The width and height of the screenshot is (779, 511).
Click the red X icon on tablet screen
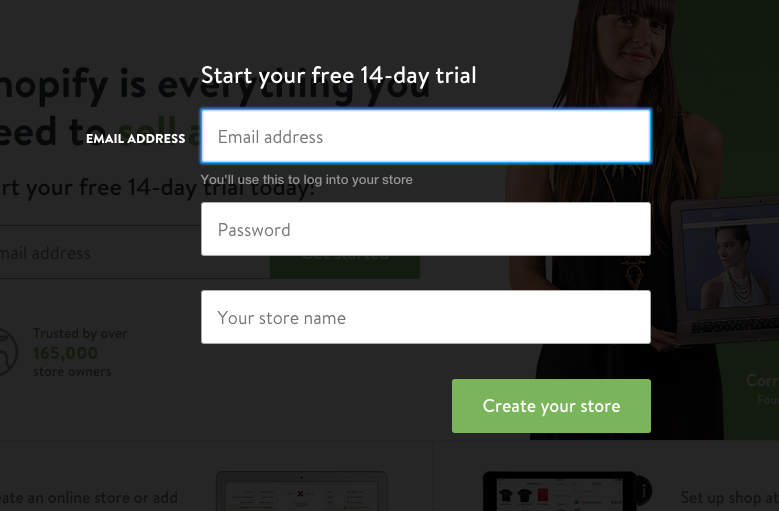pyautogui.click(x=300, y=494)
